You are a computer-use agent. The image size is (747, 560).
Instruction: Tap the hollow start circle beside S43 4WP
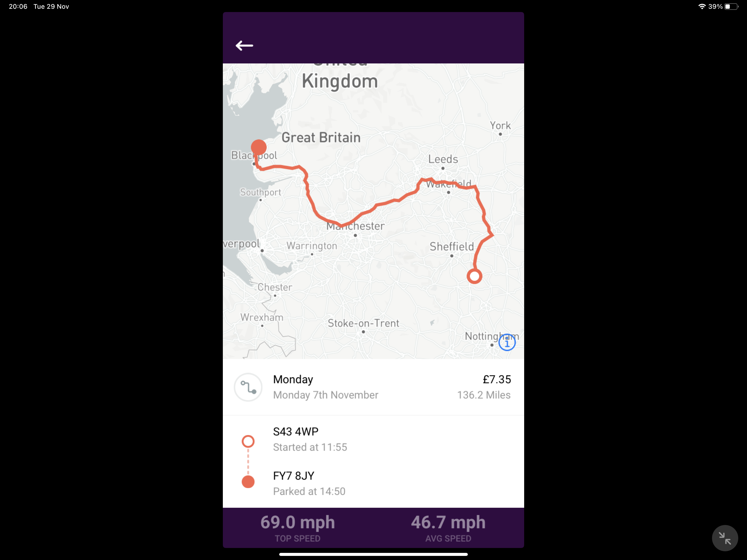pos(248,441)
